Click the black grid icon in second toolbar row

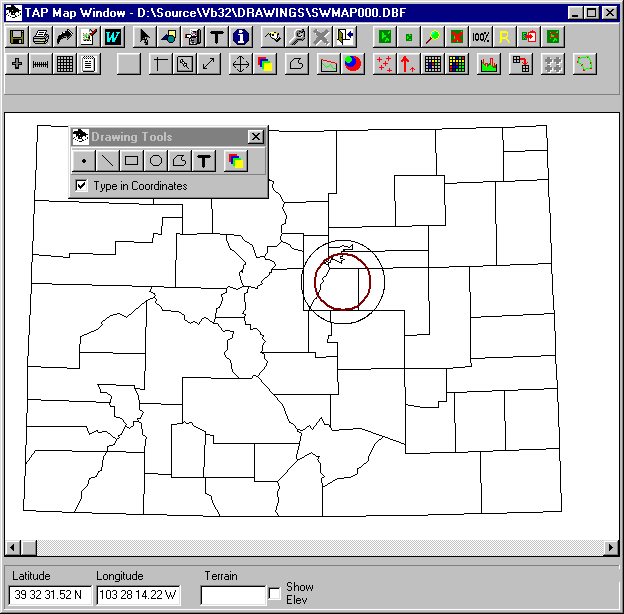coord(65,64)
